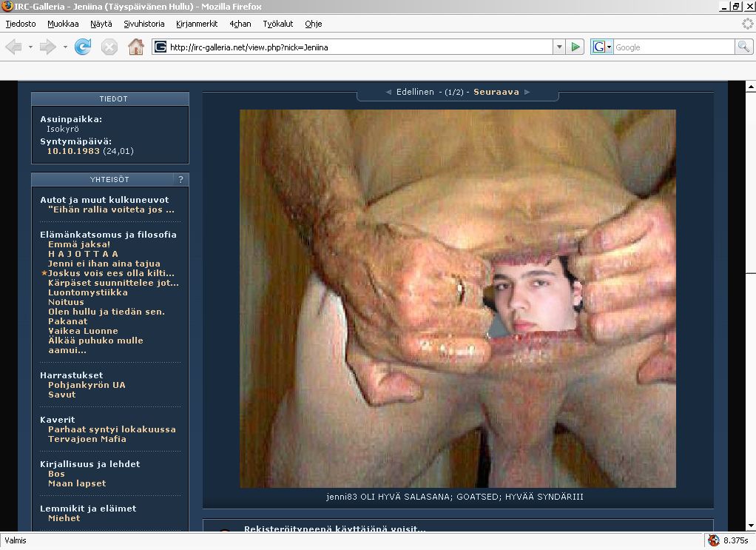This screenshot has width=756, height=550.
Task: Reload the page with the refresh icon
Action: pos(83,47)
